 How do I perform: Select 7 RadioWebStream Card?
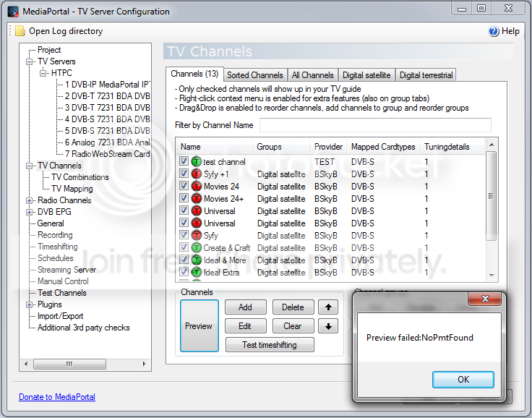point(108,154)
